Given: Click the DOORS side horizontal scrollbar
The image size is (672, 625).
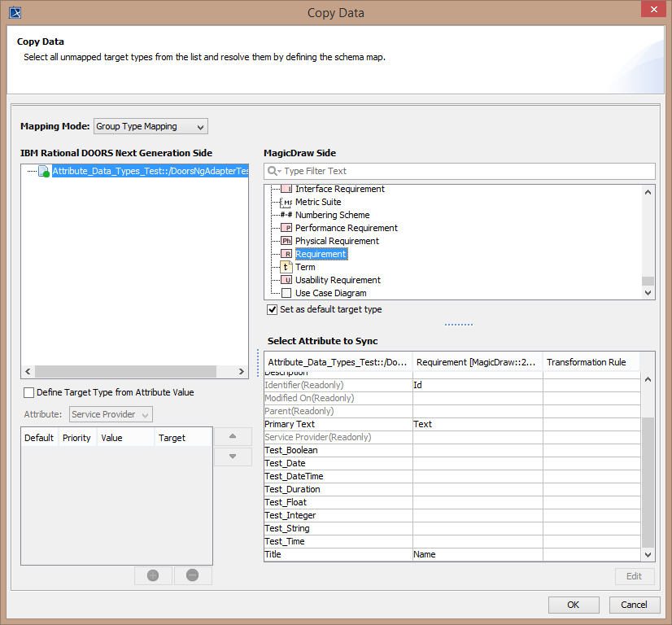Looking at the screenshot, I should (x=126, y=372).
